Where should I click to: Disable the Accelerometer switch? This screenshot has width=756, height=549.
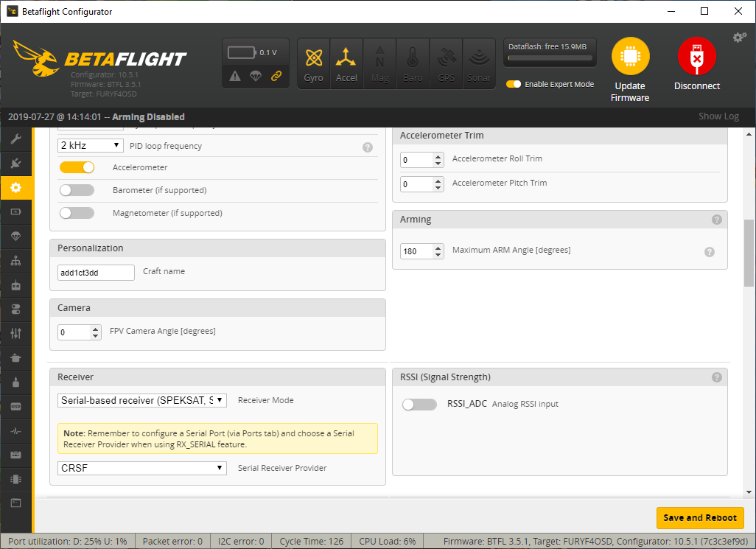coord(77,167)
